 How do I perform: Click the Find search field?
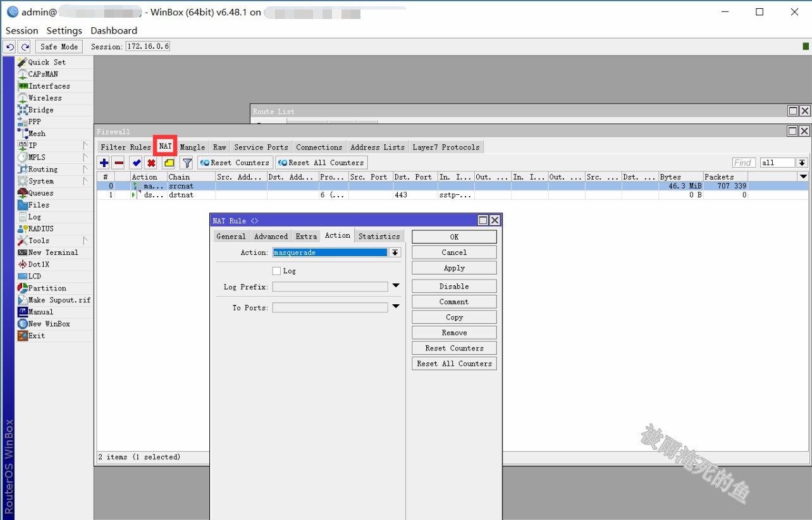744,163
